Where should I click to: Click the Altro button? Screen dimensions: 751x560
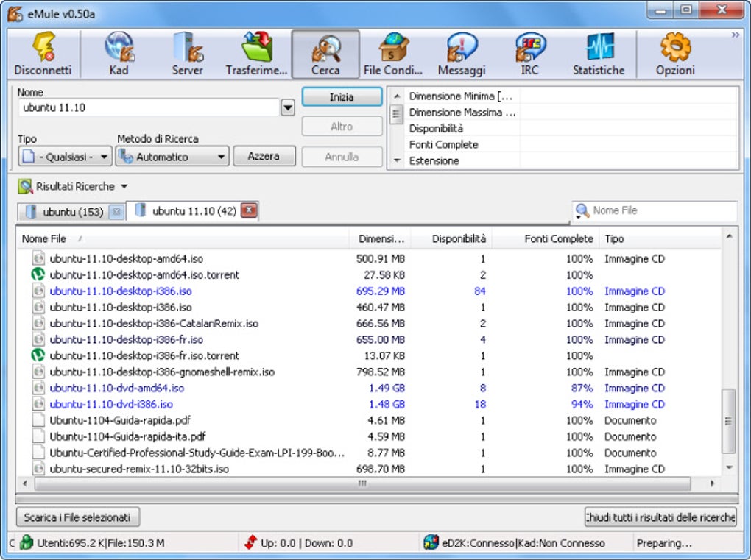342,127
